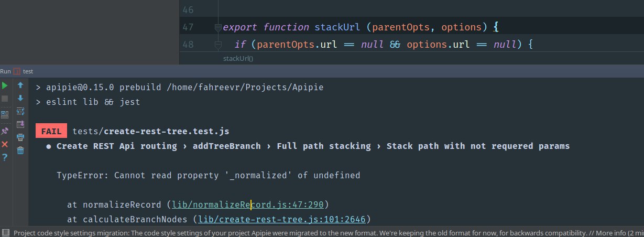Click the tool windows icon in status bar

(x=5, y=232)
